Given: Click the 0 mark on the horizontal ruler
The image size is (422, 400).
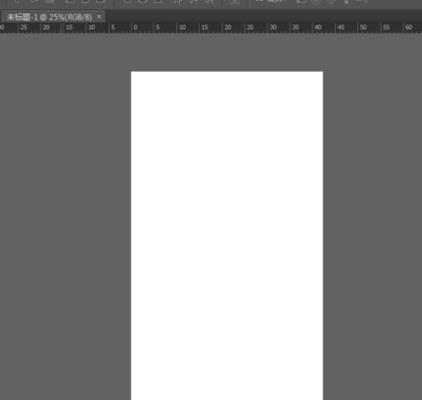Looking at the screenshot, I should [135, 27].
